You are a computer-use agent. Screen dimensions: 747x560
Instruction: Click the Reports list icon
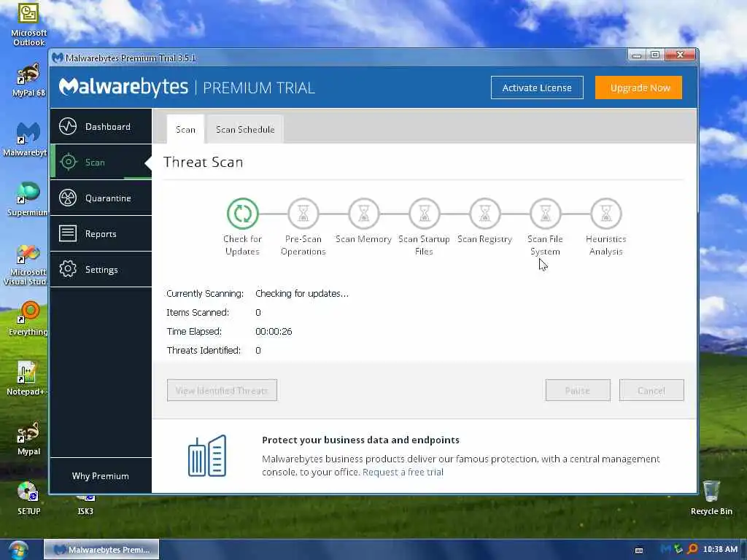click(x=68, y=233)
